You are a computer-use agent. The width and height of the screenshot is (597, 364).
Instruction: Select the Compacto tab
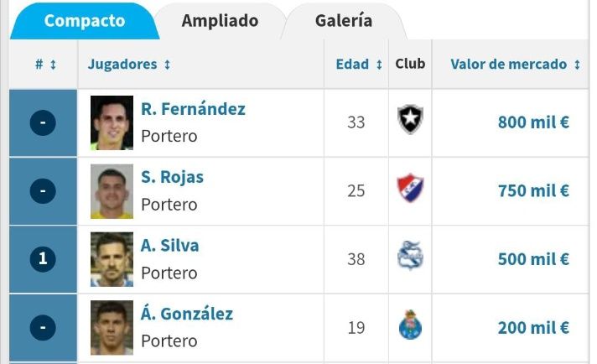[84, 21]
